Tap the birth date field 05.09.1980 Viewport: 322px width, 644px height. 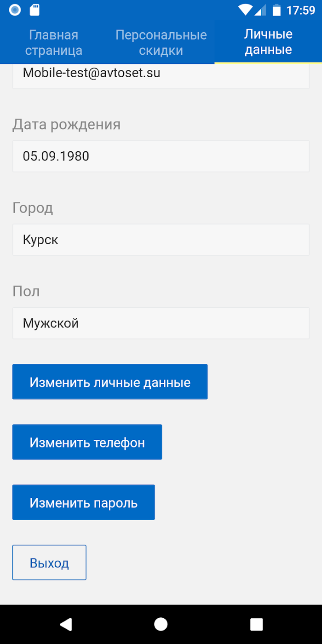pyautogui.click(x=161, y=156)
